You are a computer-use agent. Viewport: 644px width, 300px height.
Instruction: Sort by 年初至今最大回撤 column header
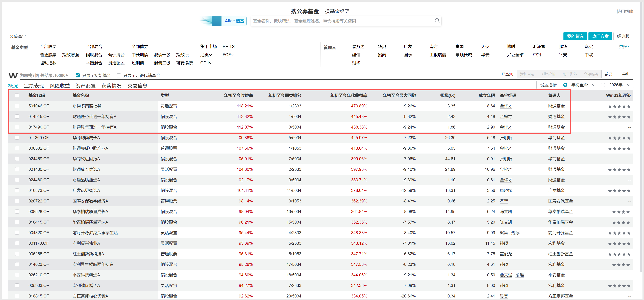click(399, 95)
